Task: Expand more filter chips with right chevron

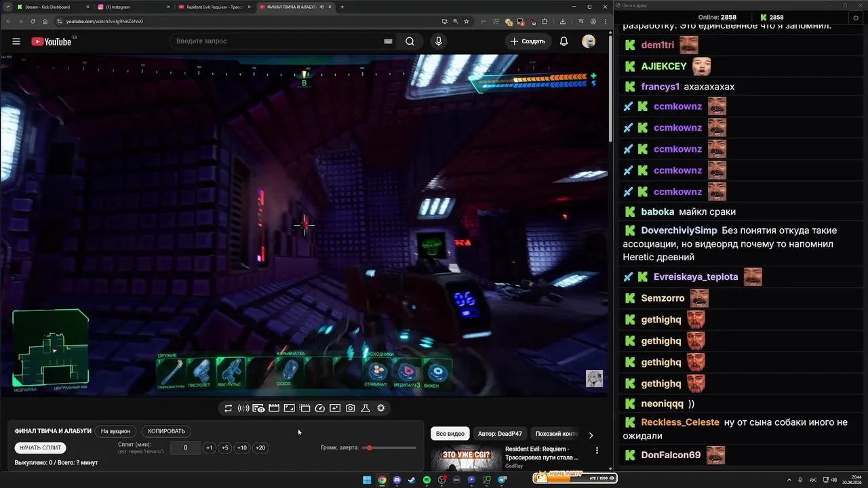Action: 591,435
